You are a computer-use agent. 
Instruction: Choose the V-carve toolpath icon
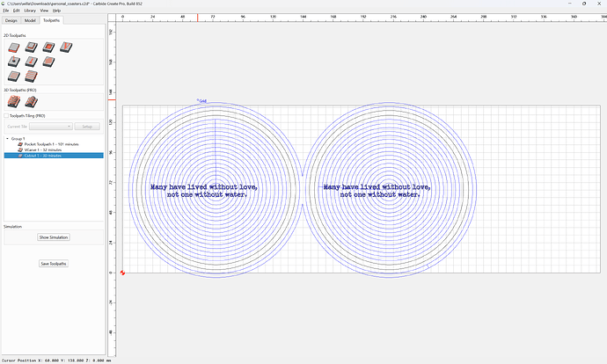[x=66, y=47]
